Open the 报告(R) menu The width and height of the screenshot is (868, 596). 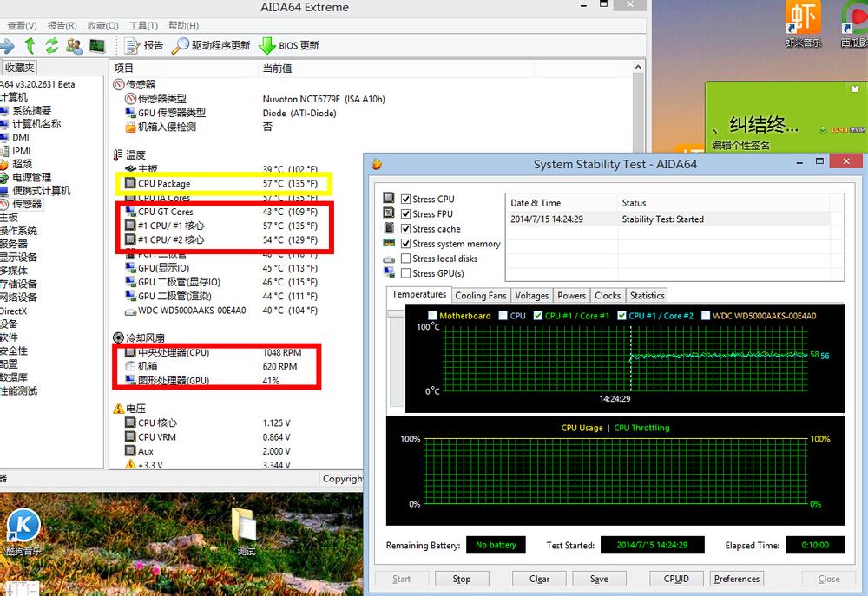[x=62, y=25]
